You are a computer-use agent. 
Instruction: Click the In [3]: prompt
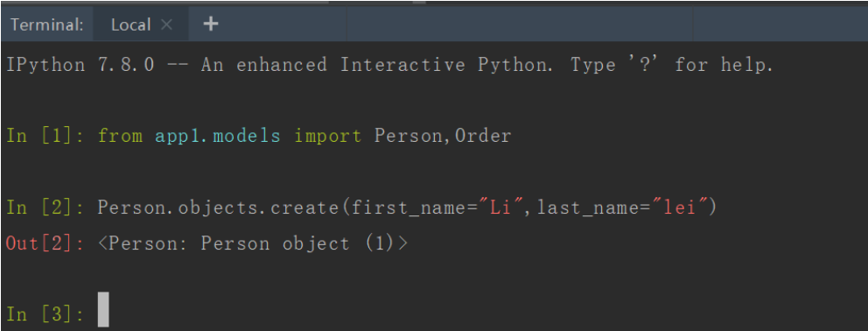click(45, 314)
